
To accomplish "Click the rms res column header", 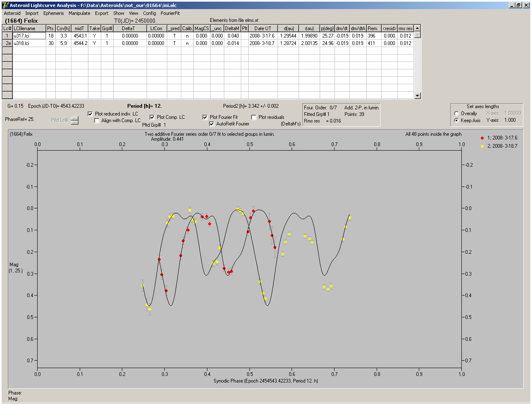I will point(406,28).
